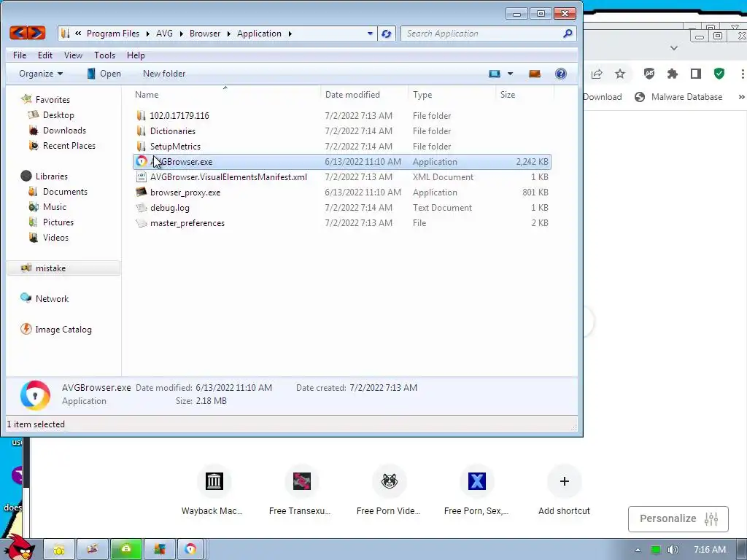This screenshot has width=747, height=560.
Task: Toggle the browser side panel icon
Action: (695, 74)
